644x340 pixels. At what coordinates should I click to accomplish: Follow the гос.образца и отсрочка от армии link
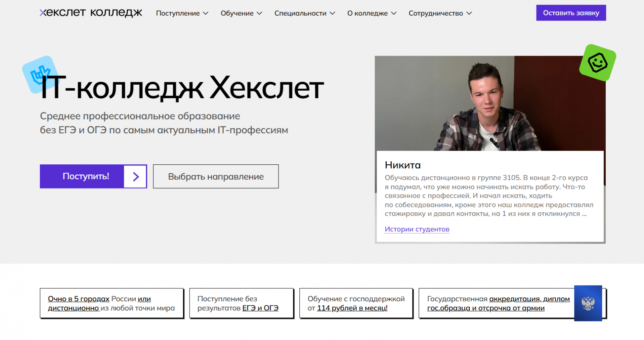click(x=486, y=308)
